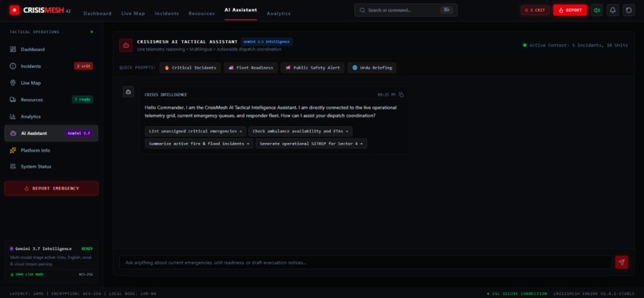
Task: Open the Live Map top navigation tab
Action: 133,14
